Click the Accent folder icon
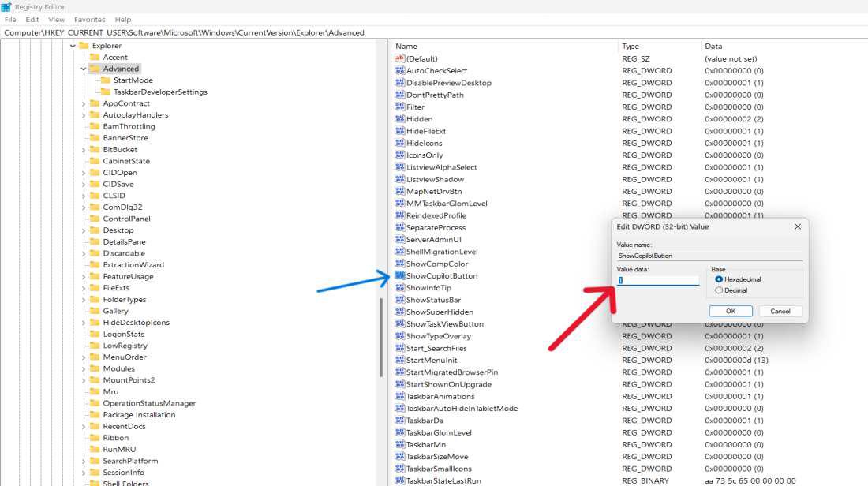The width and height of the screenshot is (868, 486). click(95, 57)
